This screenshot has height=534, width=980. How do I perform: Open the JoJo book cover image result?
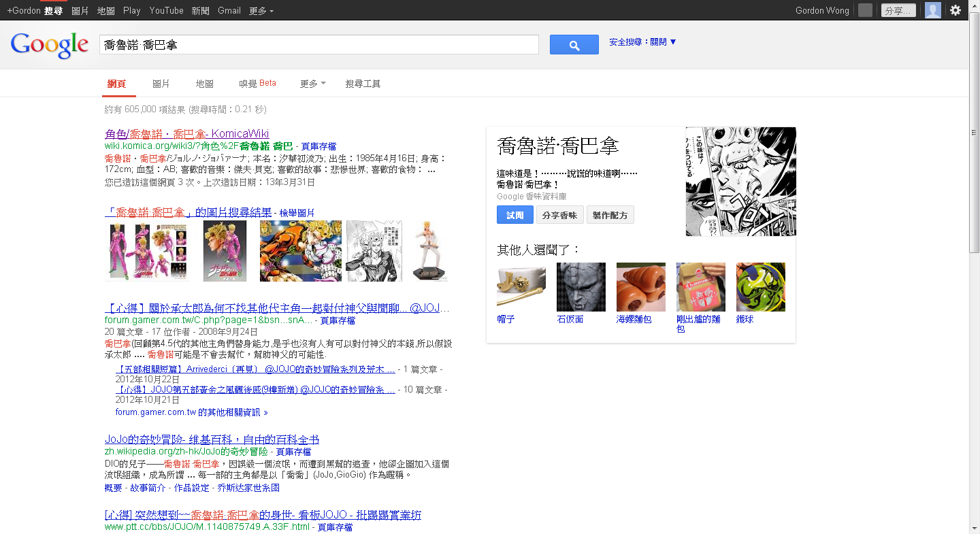click(x=225, y=251)
